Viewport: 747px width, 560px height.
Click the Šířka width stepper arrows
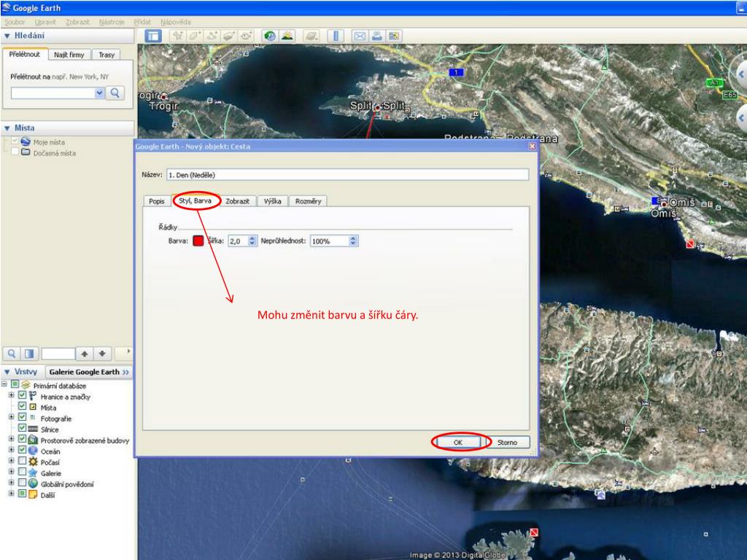tap(252, 241)
